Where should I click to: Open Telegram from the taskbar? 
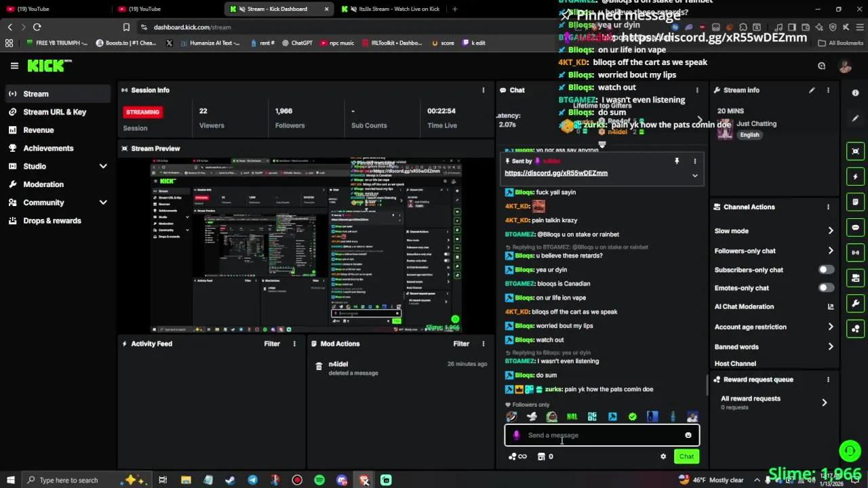pos(252,480)
